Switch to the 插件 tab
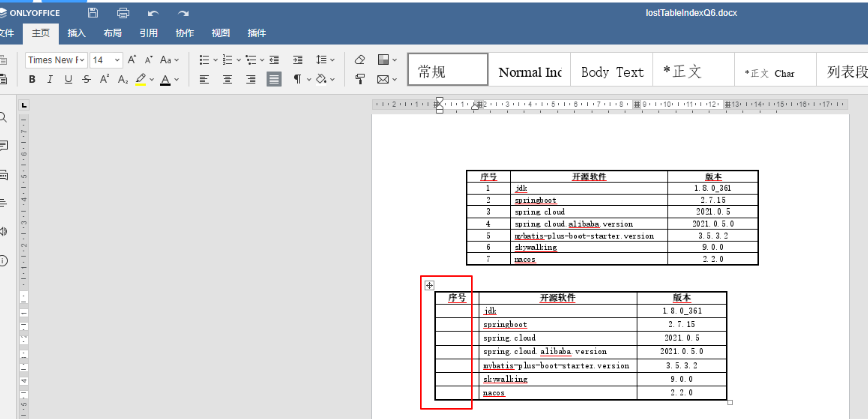 (256, 33)
